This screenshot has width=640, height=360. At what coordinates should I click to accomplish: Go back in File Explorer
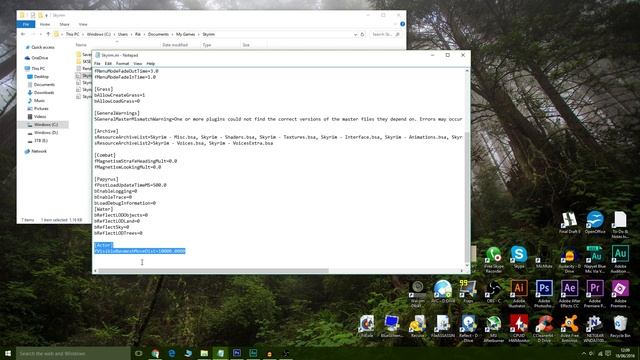23,34
